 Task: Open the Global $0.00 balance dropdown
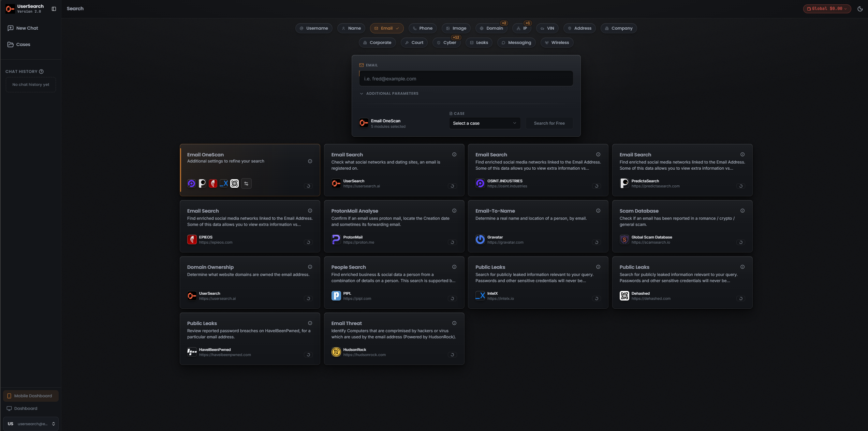(x=827, y=9)
